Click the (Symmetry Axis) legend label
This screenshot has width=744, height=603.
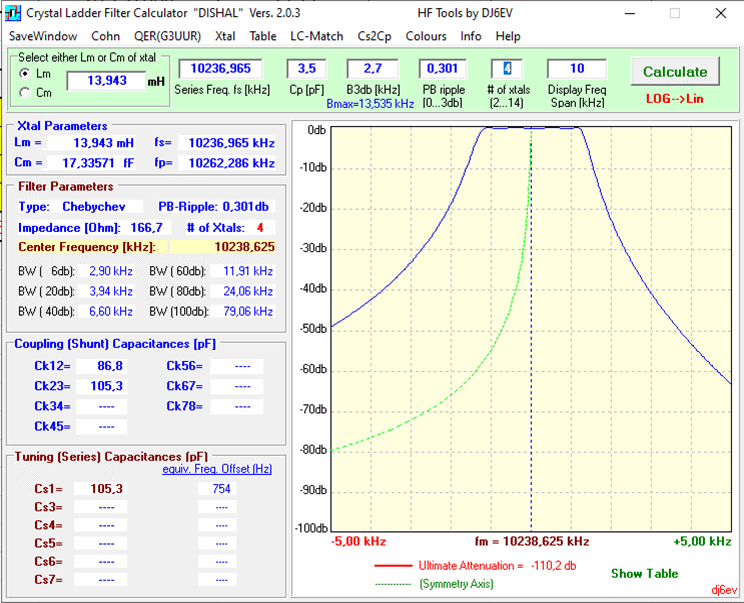click(456, 584)
